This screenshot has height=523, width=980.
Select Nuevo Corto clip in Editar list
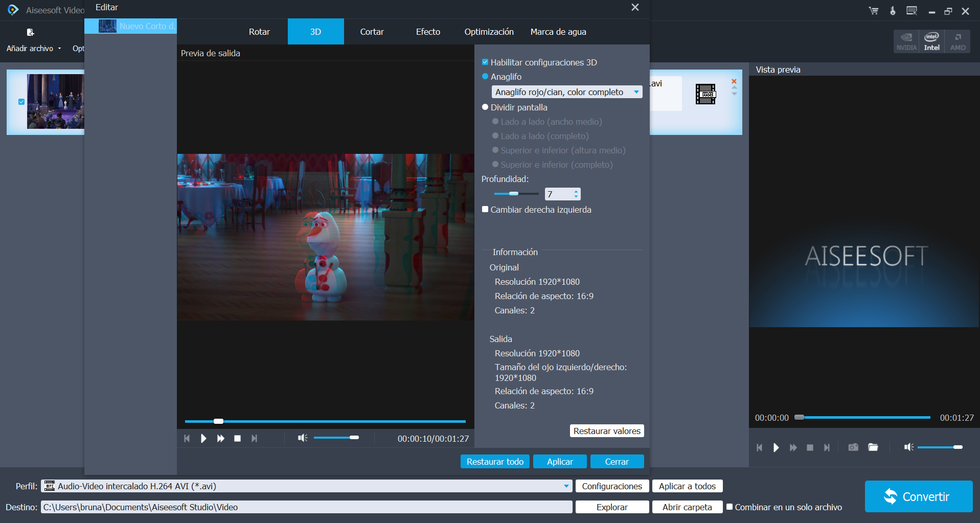pos(130,26)
